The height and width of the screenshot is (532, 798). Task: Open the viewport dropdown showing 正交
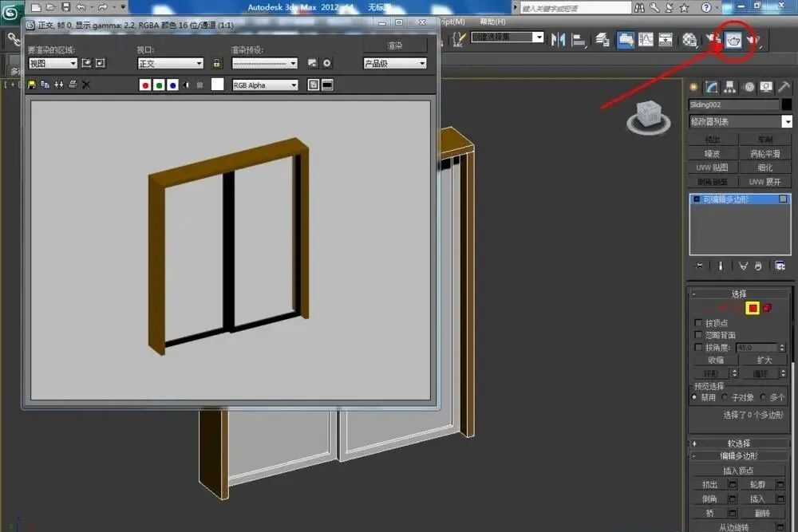tap(170, 63)
